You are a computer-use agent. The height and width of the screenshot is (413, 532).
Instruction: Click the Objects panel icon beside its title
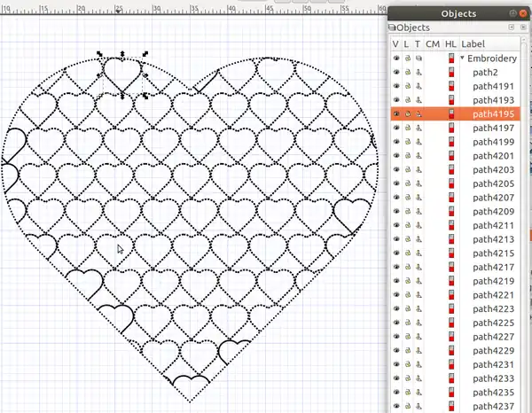click(x=393, y=28)
